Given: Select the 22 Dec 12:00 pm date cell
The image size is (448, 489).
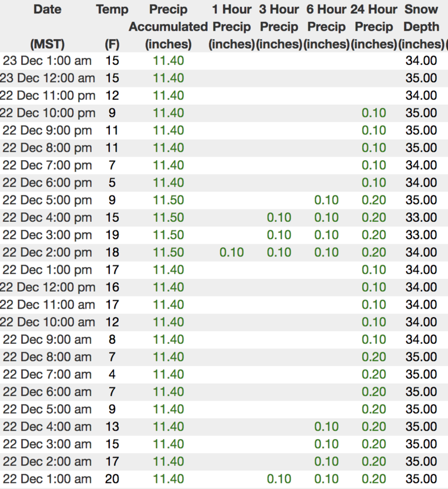Looking at the screenshot, I should 47,287.
